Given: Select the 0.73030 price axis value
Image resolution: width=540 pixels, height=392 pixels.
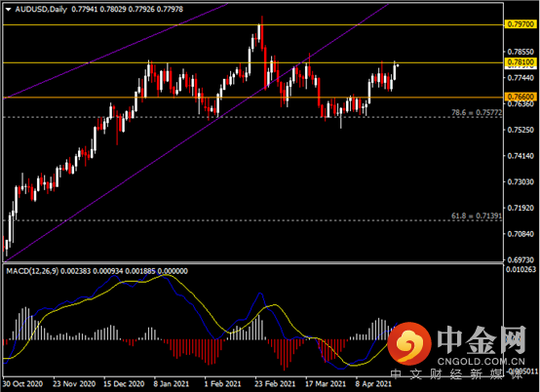Looking at the screenshot, I should click(x=521, y=182).
